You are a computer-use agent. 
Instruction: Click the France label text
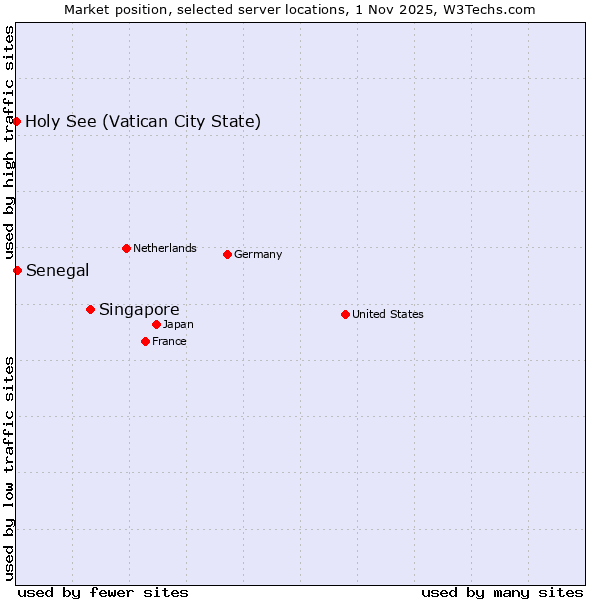click(169, 341)
